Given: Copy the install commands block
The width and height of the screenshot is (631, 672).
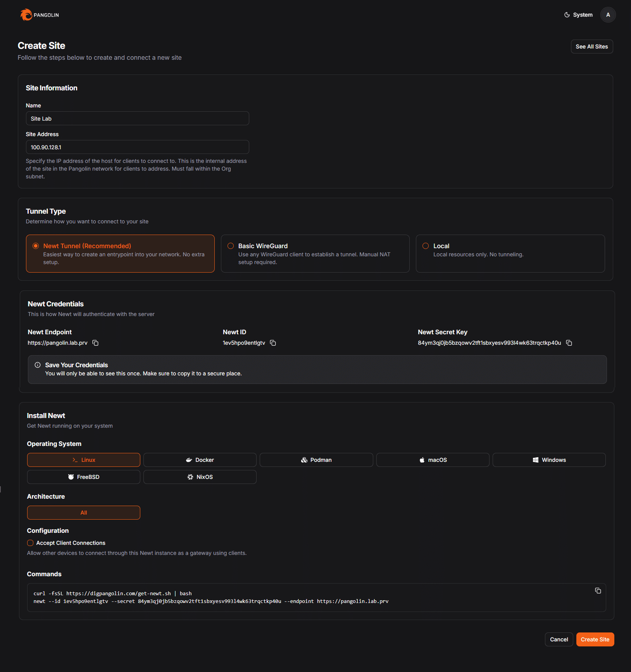Looking at the screenshot, I should coord(598,591).
